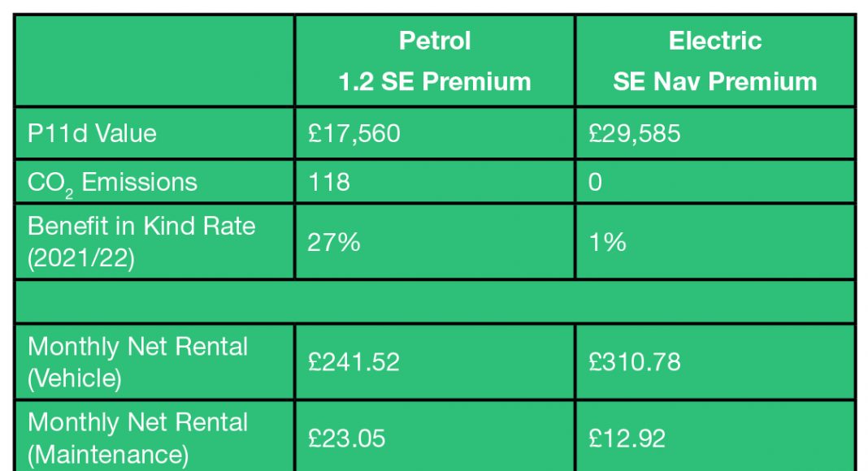
Task: Select the £17,560 petrol P11d value
Action: 354,133
